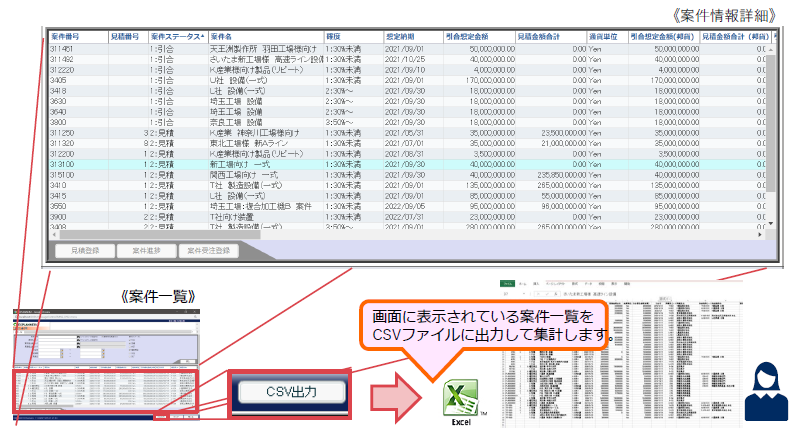Click the table's vertical scrollbar thumb

point(771,122)
